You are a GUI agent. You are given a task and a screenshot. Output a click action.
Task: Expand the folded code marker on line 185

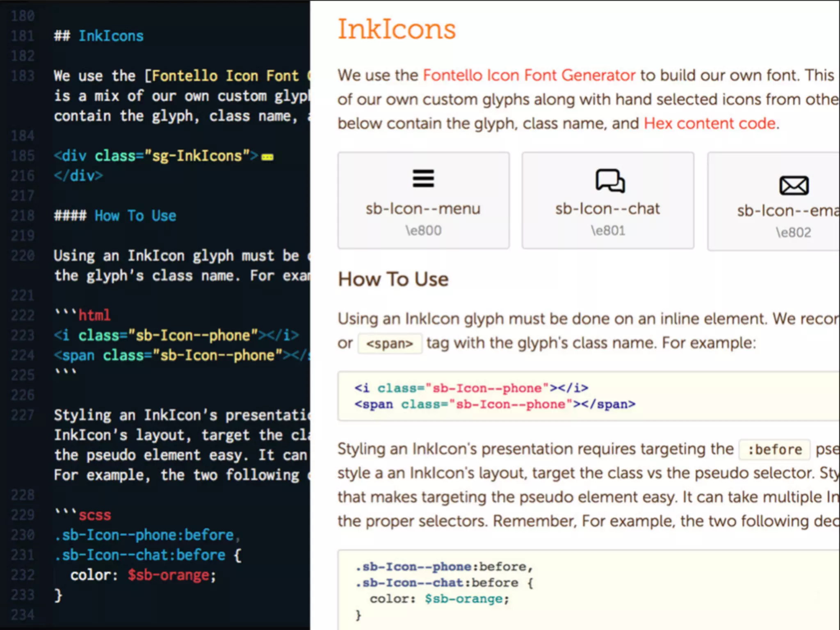[267, 157]
